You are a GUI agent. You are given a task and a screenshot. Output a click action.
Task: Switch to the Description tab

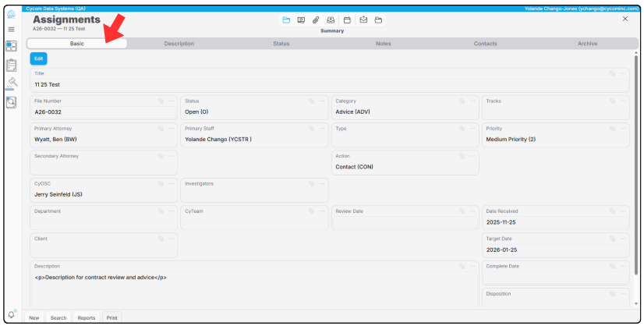pyautogui.click(x=179, y=43)
